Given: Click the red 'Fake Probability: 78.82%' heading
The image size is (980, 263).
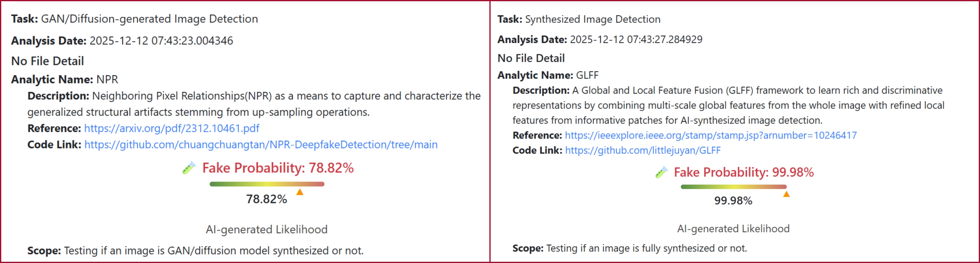Looking at the screenshot, I should (x=278, y=168).
